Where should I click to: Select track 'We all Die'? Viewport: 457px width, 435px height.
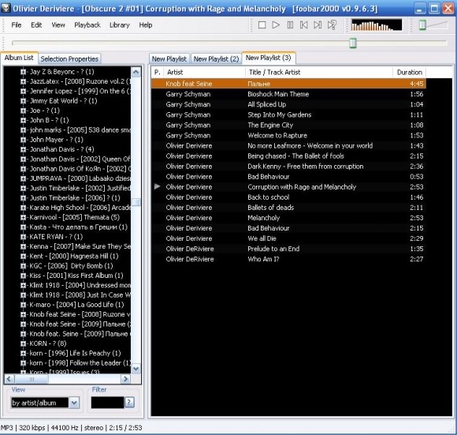(x=289, y=239)
